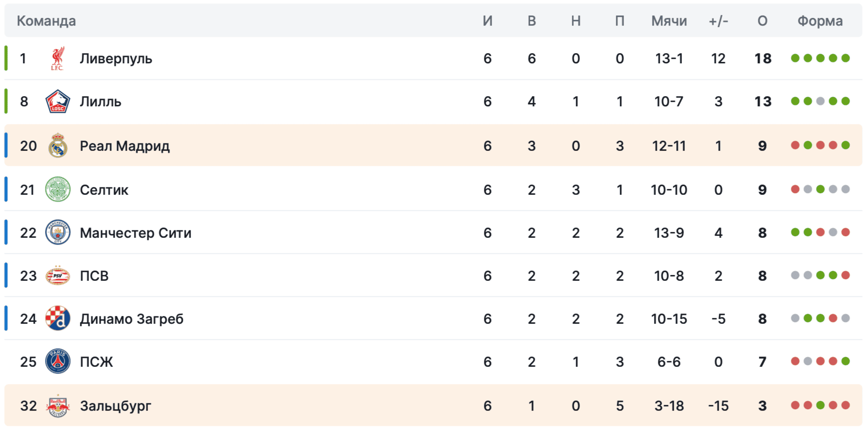
Task: Open the Реал Мадрид team page
Action: click(125, 145)
